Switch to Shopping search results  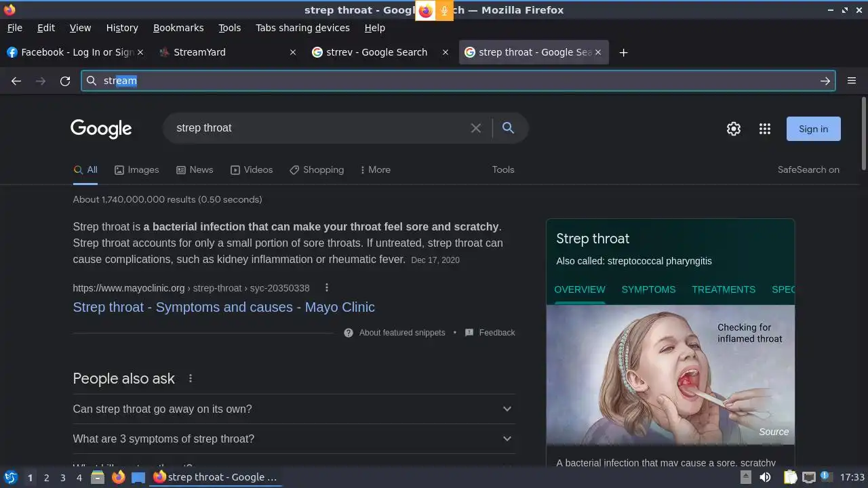pos(317,169)
